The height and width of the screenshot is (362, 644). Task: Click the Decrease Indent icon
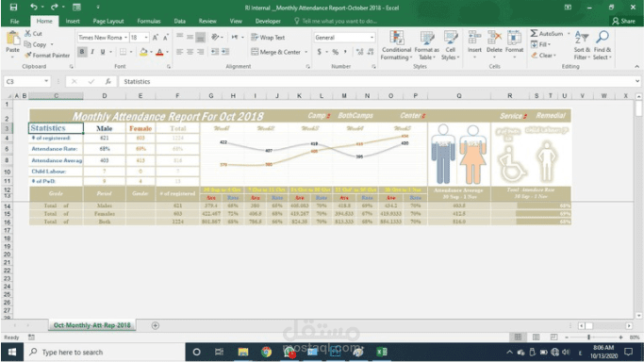[x=215, y=52]
